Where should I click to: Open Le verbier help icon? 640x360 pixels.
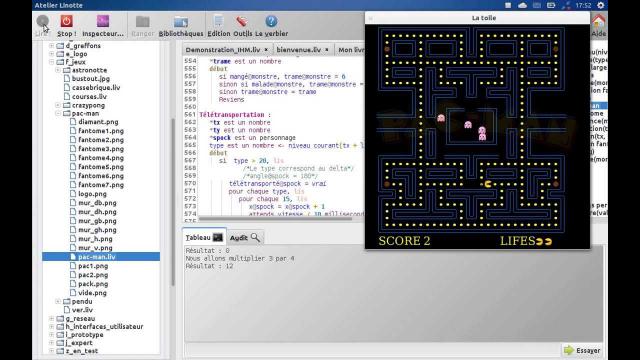click(x=271, y=21)
